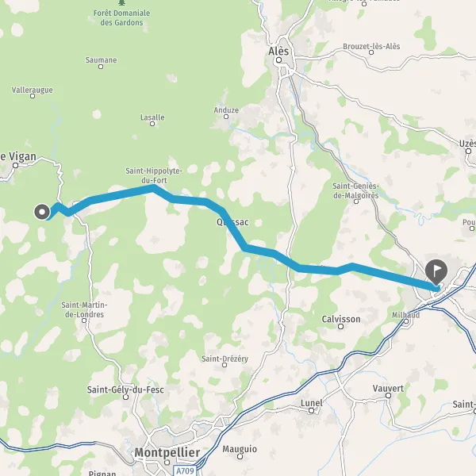The width and height of the screenshot is (476, 476).
Task: Click the Brouzet-lès-Alès label
Action: [x=371, y=46]
